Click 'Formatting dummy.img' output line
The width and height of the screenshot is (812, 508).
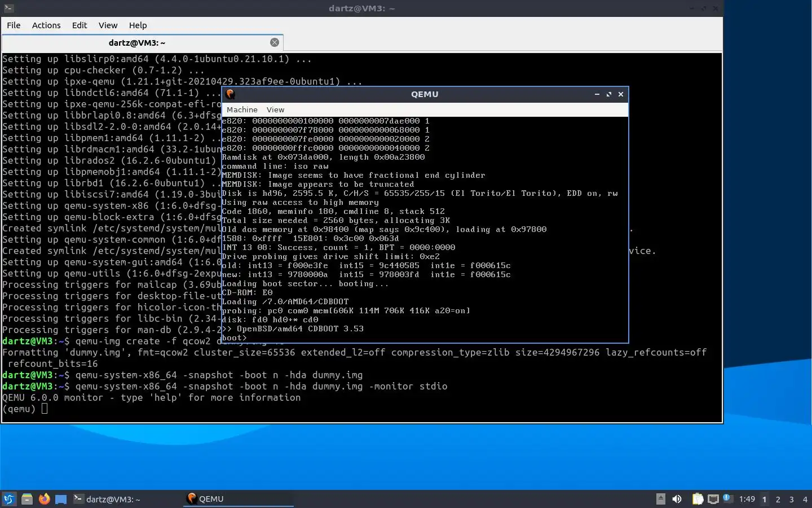(x=354, y=352)
